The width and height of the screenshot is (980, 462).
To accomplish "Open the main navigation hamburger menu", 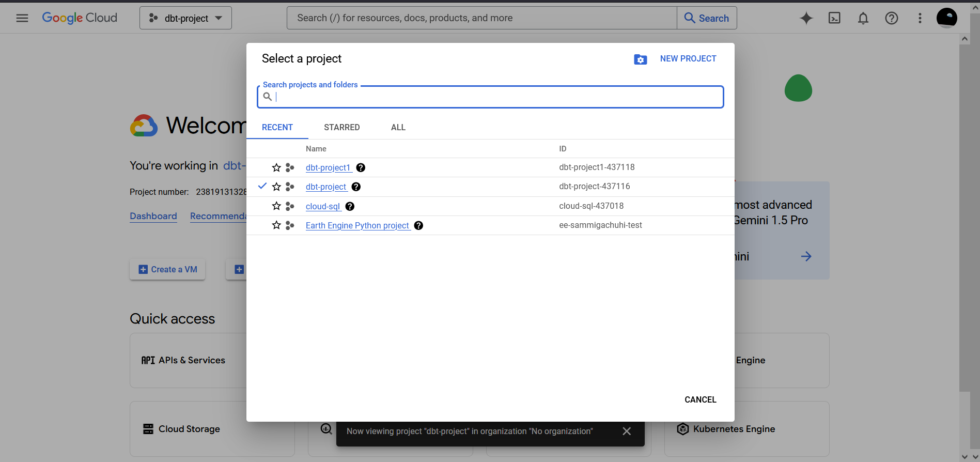I will [22, 18].
